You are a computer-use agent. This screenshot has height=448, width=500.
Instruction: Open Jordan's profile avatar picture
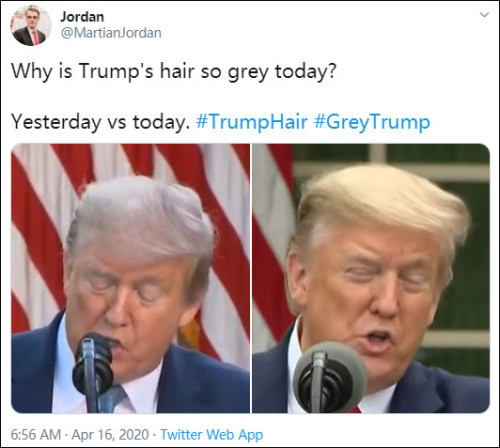pos(31,26)
